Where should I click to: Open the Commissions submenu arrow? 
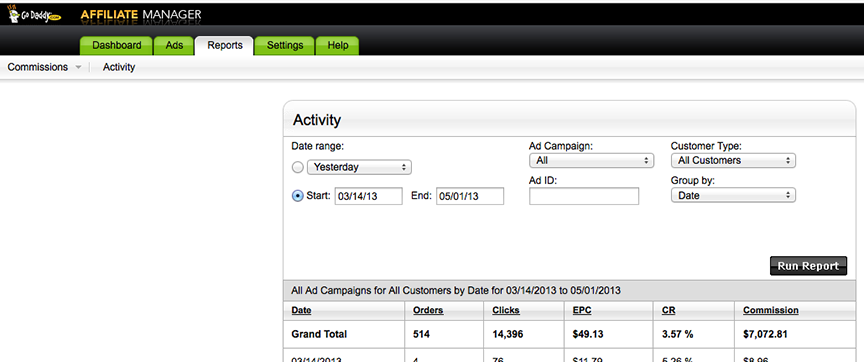coord(78,67)
